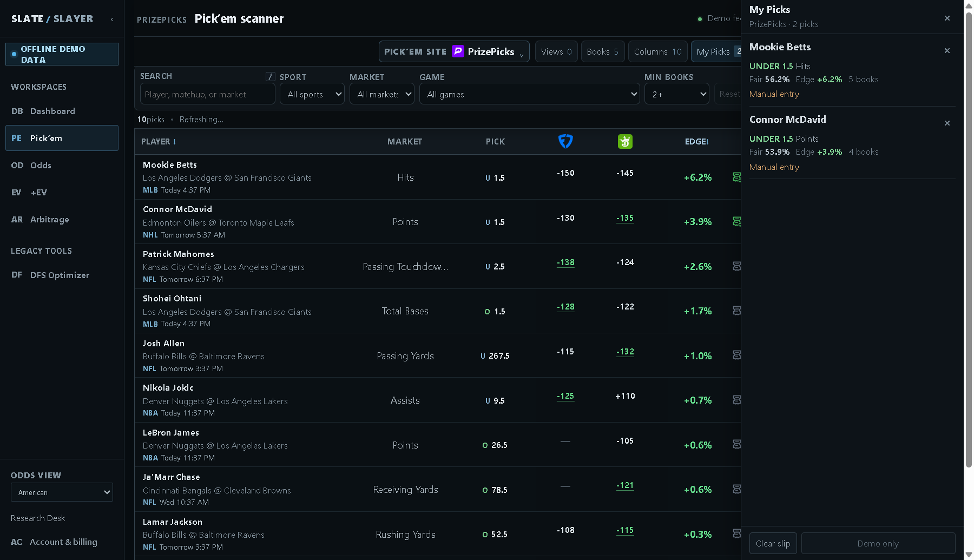The image size is (974, 560).
Task: Open the Books 5 button
Action: pos(603,51)
